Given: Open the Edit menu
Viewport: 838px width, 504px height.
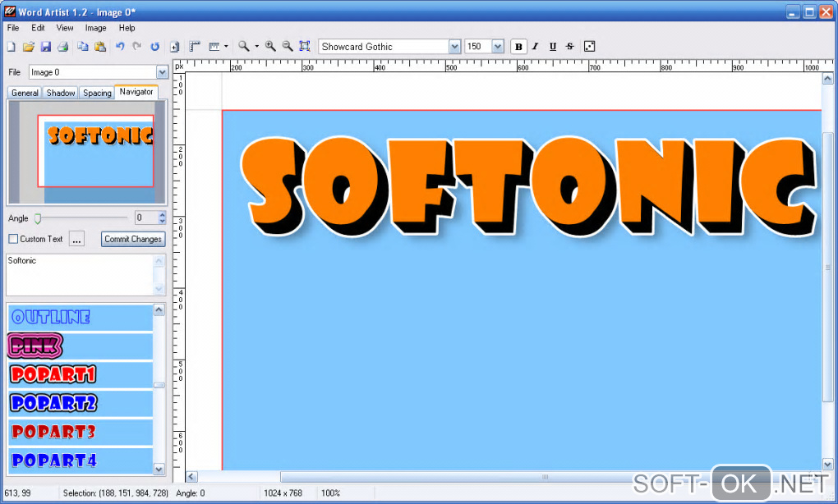Looking at the screenshot, I should 38,28.
